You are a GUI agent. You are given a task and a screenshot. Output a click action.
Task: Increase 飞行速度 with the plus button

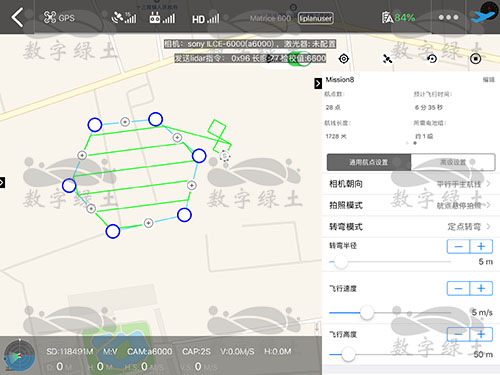(x=481, y=288)
